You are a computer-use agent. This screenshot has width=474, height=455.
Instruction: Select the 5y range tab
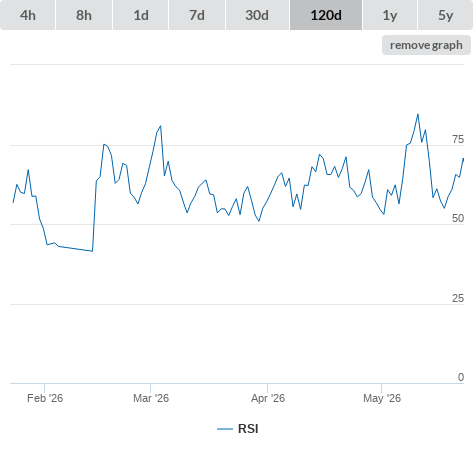click(445, 15)
